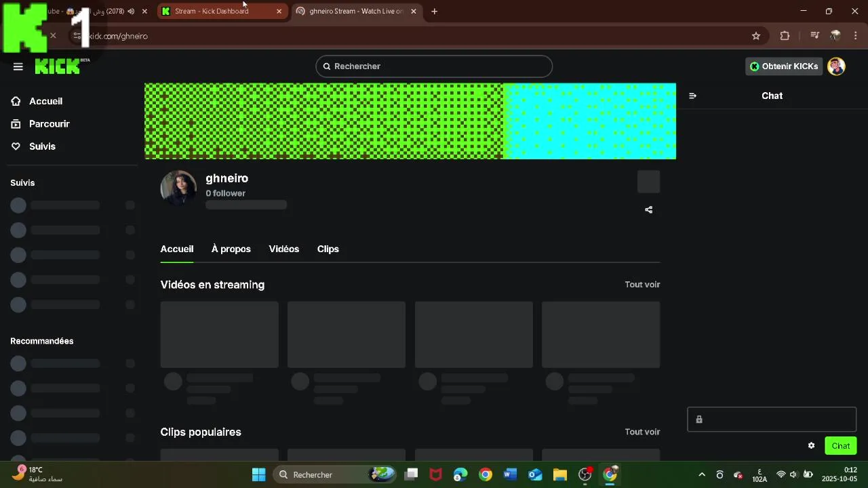Close the Stream - Kick Dashboard tab
The width and height of the screenshot is (868, 488).
279,12
